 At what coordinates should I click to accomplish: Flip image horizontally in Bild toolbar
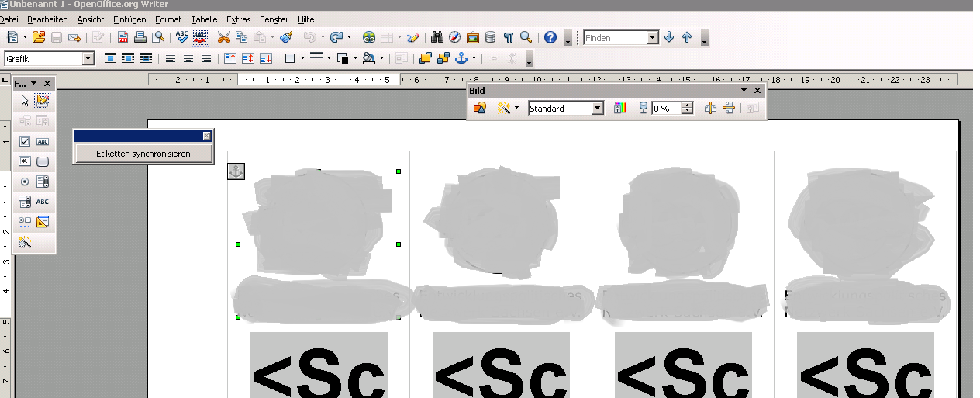[x=710, y=109]
